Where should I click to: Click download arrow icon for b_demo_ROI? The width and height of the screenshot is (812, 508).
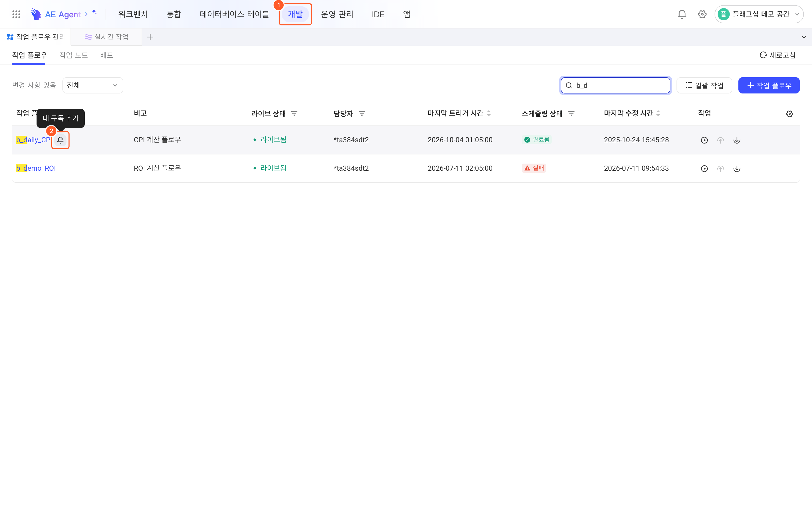[x=737, y=169]
